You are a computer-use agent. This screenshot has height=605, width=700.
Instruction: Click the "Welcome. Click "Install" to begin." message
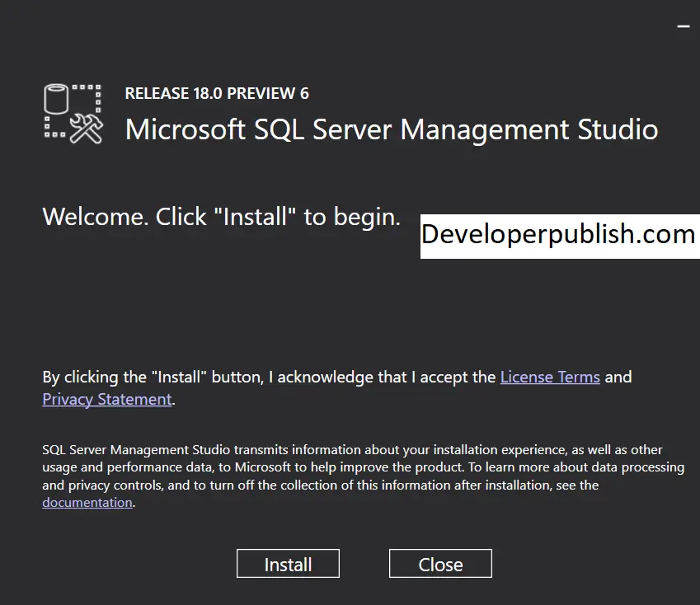pos(222,217)
